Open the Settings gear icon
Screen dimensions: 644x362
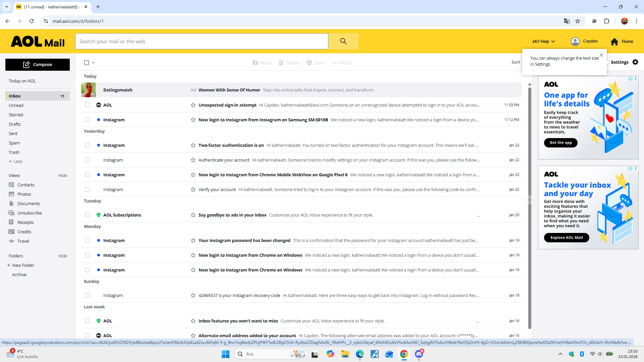(635, 62)
